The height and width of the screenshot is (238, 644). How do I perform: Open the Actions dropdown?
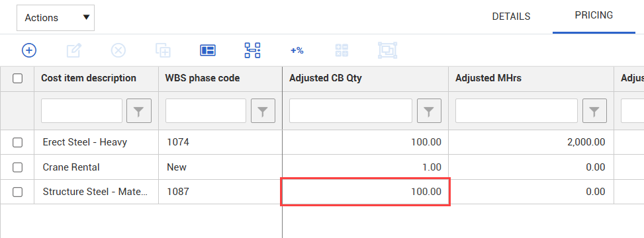pyautogui.click(x=56, y=18)
